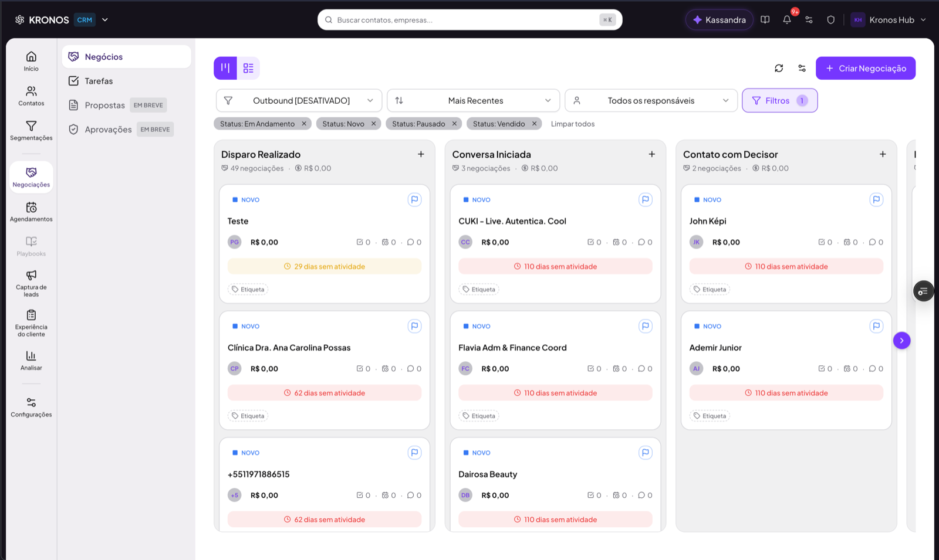Open the Kassandra assistant button
This screenshot has height=560, width=939.
pyautogui.click(x=719, y=19)
